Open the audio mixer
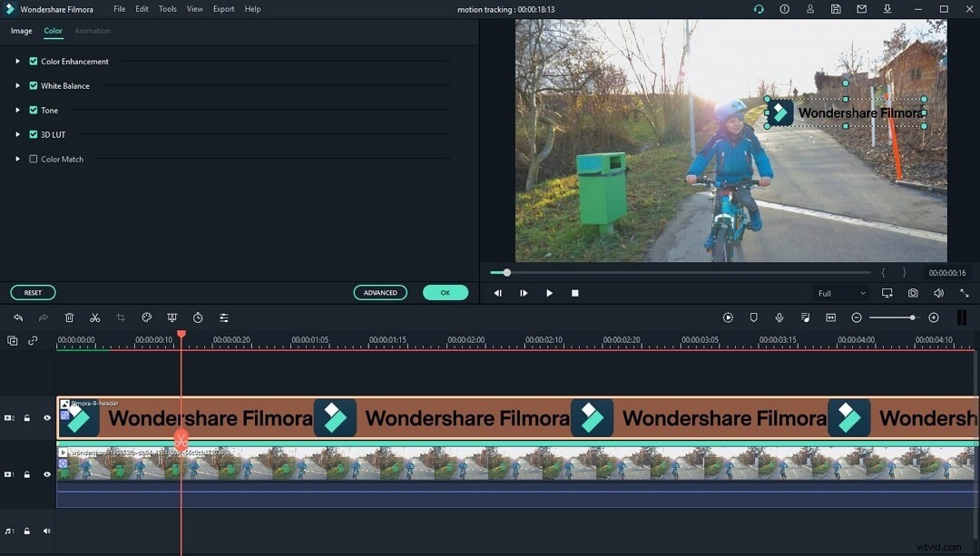 pos(805,317)
